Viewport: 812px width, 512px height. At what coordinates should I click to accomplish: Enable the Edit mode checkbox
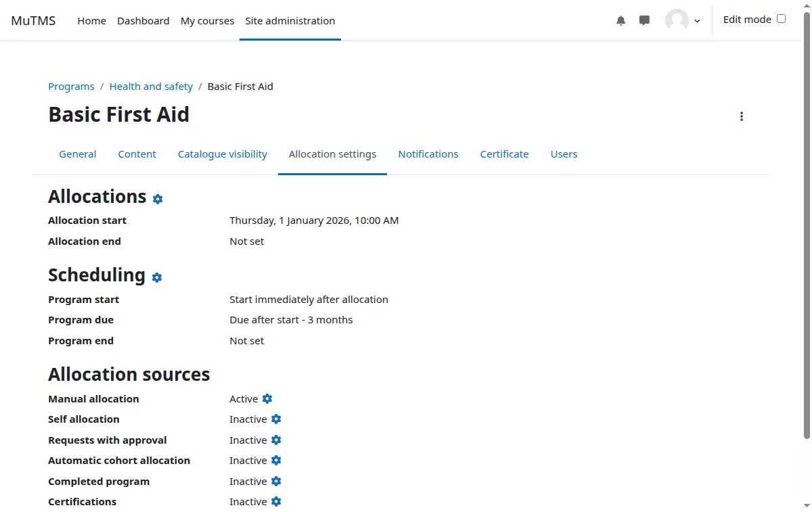pyautogui.click(x=781, y=19)
